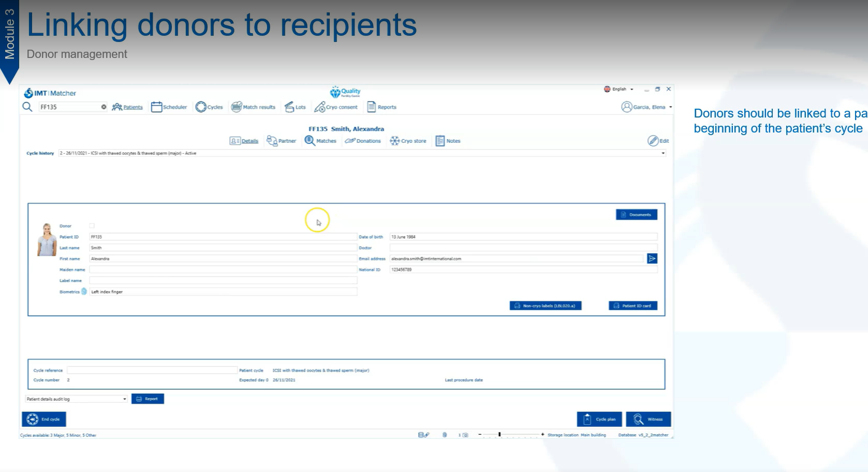Toggle the Donor checkbox
Screen dimensions: 868x472
click(92, 226)
